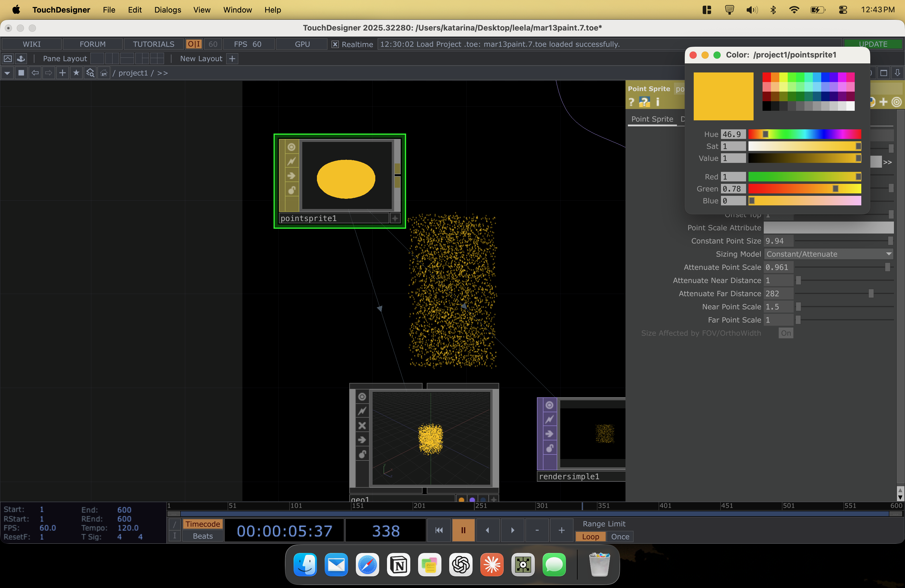Open the Dialogs menu
Image resolution: width=905 pixels, height=588 pixels.
coord(168,10)
